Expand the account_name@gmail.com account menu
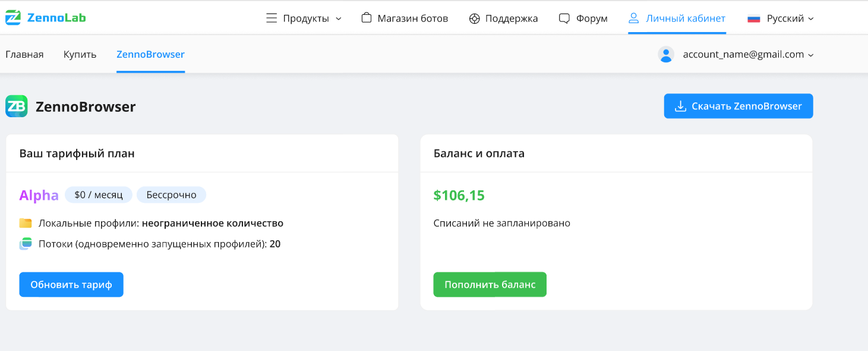 [x=747, y=55]
